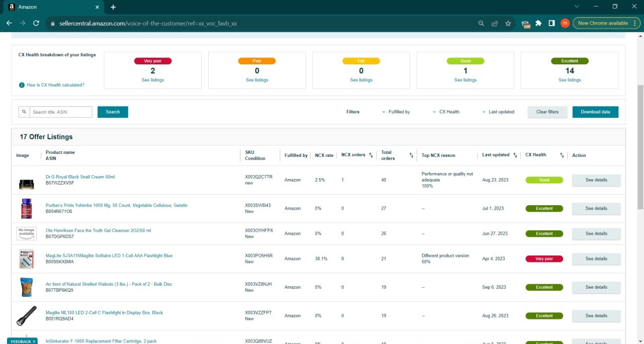The width and height of the screenshot is (644, 344).
Task: Click the 38.1% NCX rate value
Action: (321, 259)
